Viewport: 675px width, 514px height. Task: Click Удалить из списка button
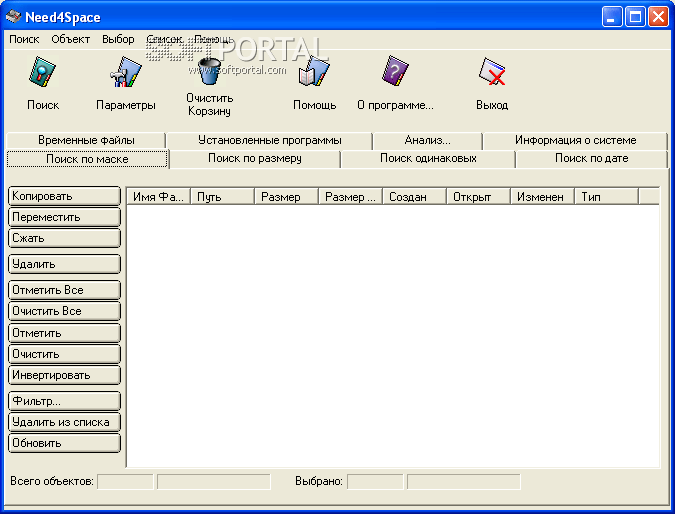click(x=64, y=422)
